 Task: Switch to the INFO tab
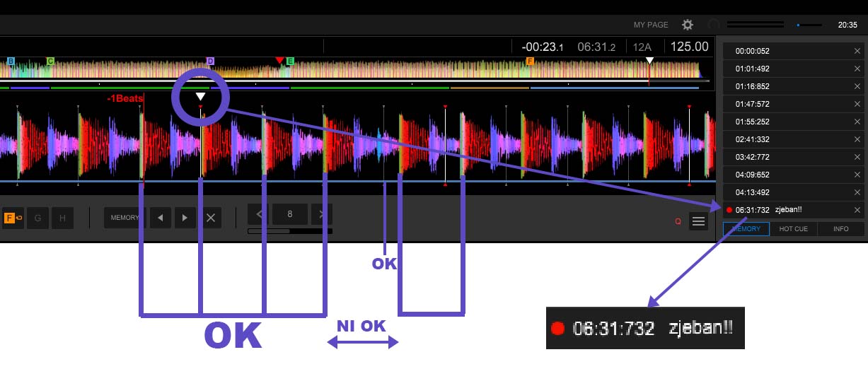point(841,229)
